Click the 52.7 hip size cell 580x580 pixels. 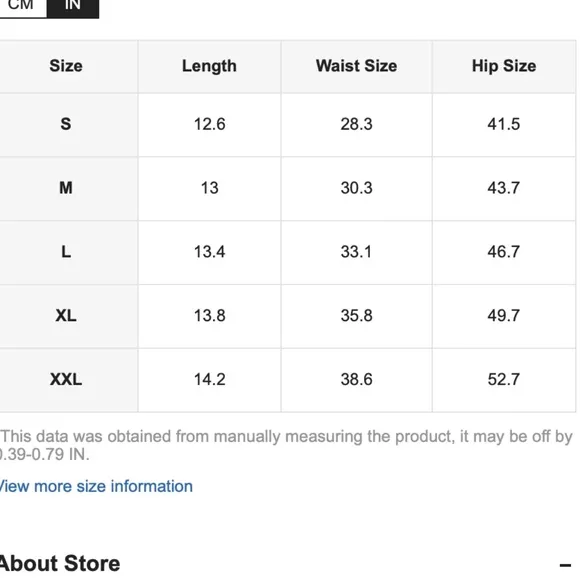coord(504,380)
